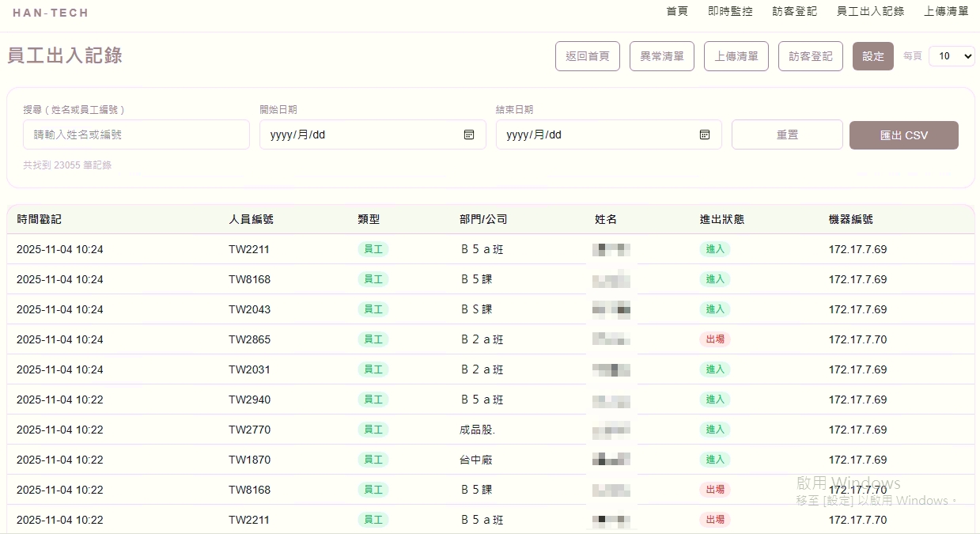980x534 pixels.
Task: Select the HAN-TECH logo text
Action: [50, 12]
